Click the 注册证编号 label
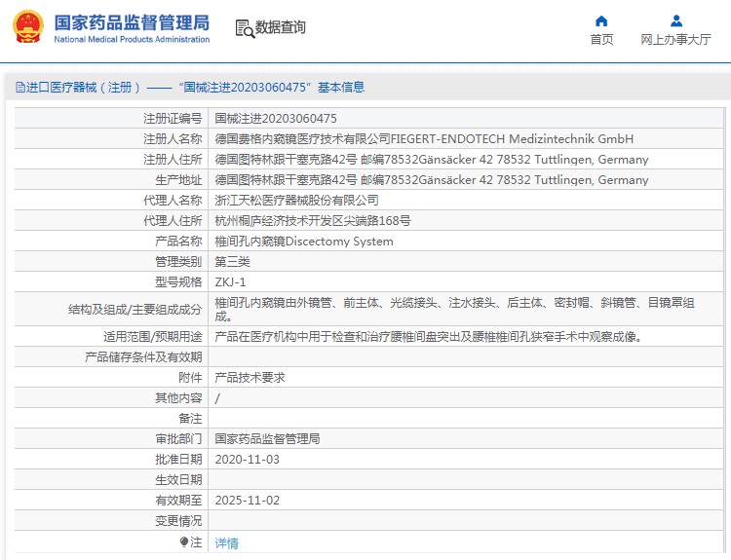 [173, 119]
